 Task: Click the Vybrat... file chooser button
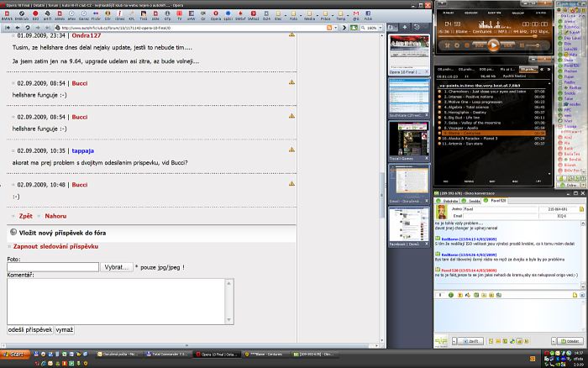(x=118, y=266)
